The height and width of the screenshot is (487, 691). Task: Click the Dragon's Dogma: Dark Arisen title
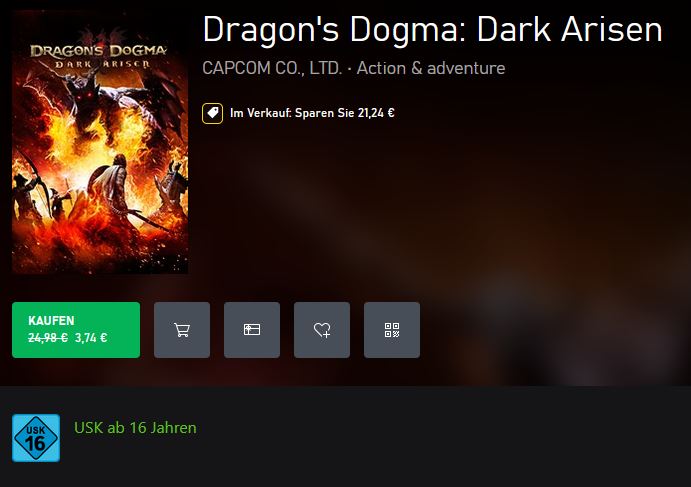pos(432,30)
